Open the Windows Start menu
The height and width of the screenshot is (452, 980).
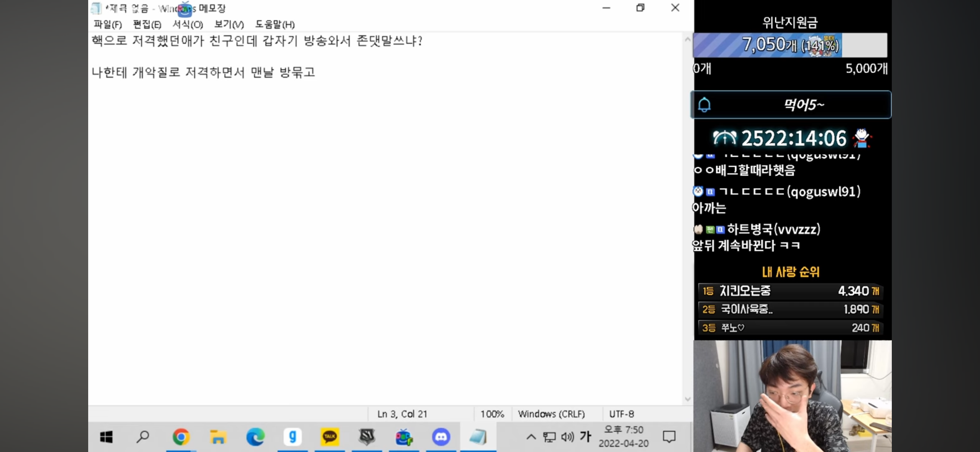(106, 437)
